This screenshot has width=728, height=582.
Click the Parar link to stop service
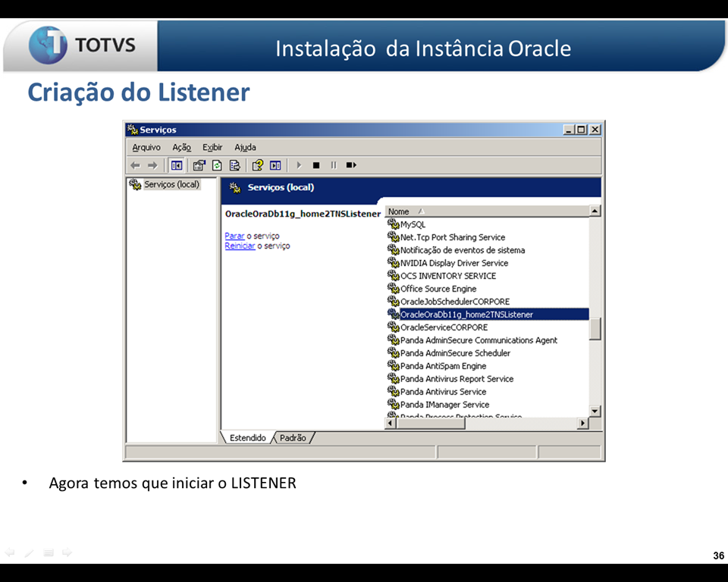234,236
